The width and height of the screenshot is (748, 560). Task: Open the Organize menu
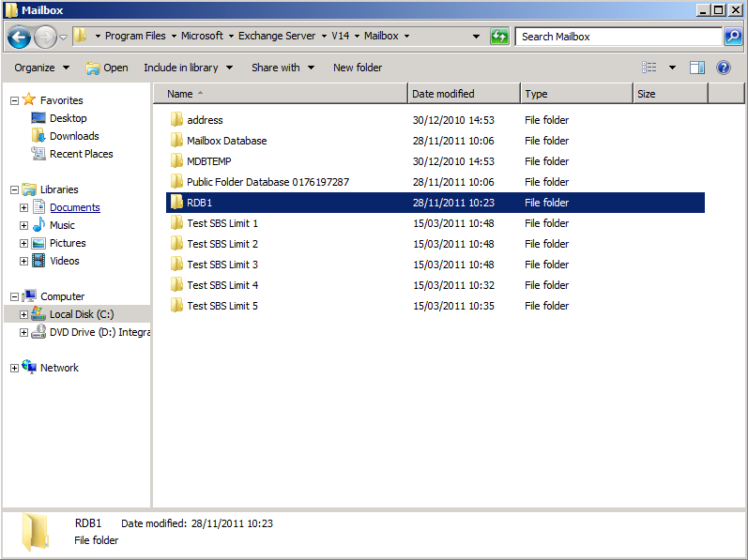[41, 68]
